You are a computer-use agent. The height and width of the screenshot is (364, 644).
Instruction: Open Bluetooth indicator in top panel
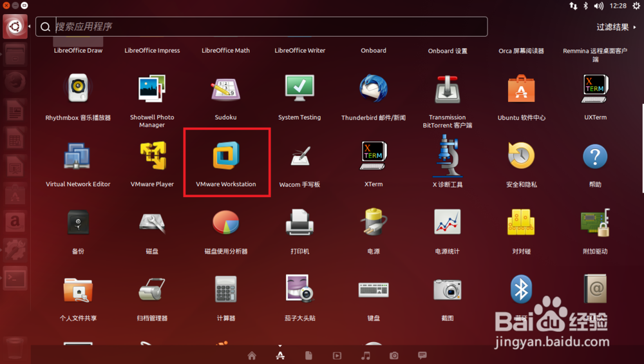[x=586, y=6]
